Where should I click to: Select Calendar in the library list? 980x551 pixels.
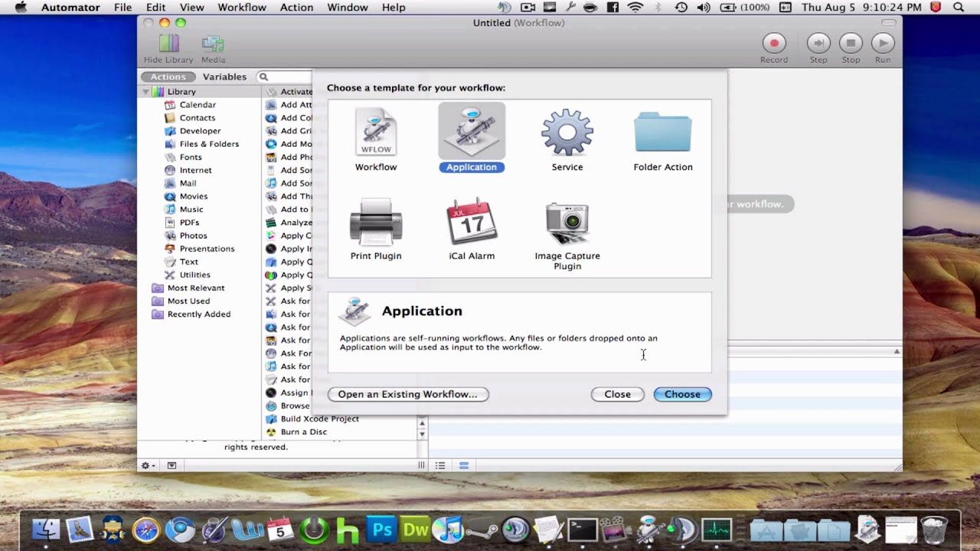pyautogui.click(x=198, y=105)
